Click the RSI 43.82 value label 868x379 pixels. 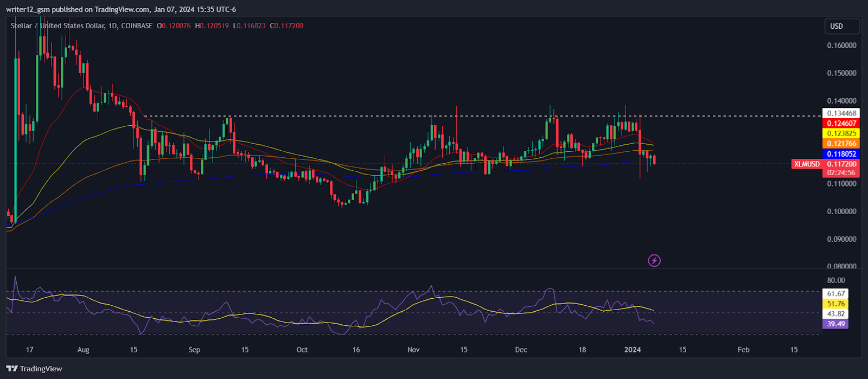point(836,314)
